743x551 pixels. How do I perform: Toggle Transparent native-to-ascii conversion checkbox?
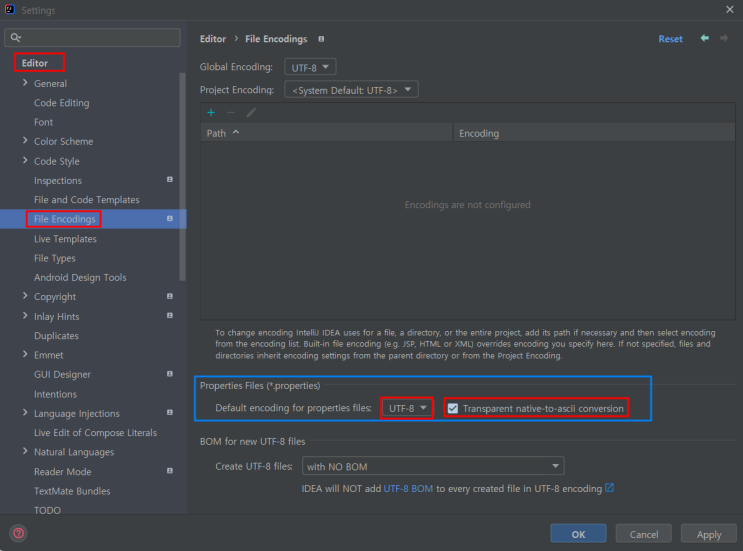[453, 408]
